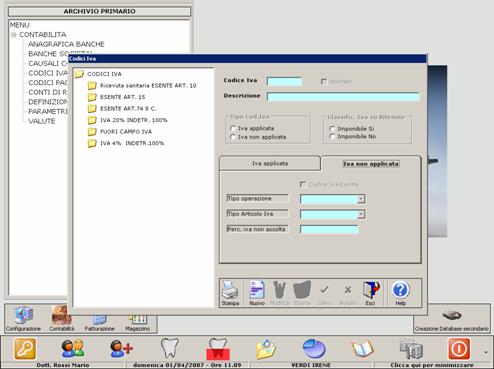Open the Tipo operazione dropdown
The height and width of the screenshot is (369, 494).
pyautogui.click(x=361, y=199)
